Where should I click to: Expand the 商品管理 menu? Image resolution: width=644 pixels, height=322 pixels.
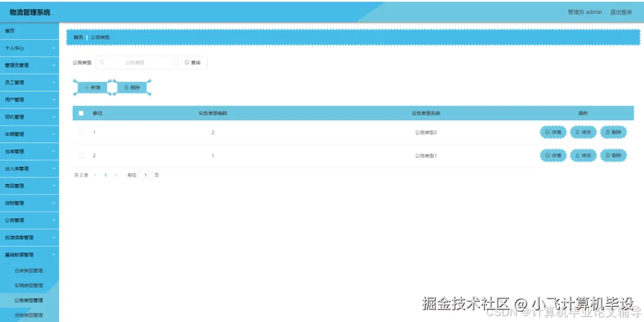click(29, 186)
